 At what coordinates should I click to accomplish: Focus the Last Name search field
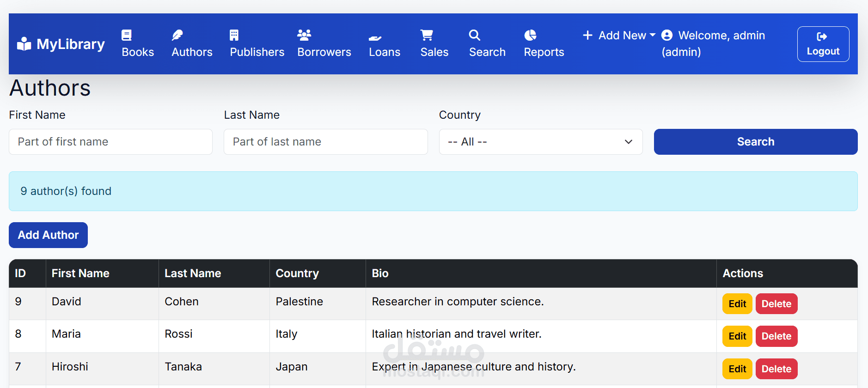pyautogui.click(x=325, y=142)
